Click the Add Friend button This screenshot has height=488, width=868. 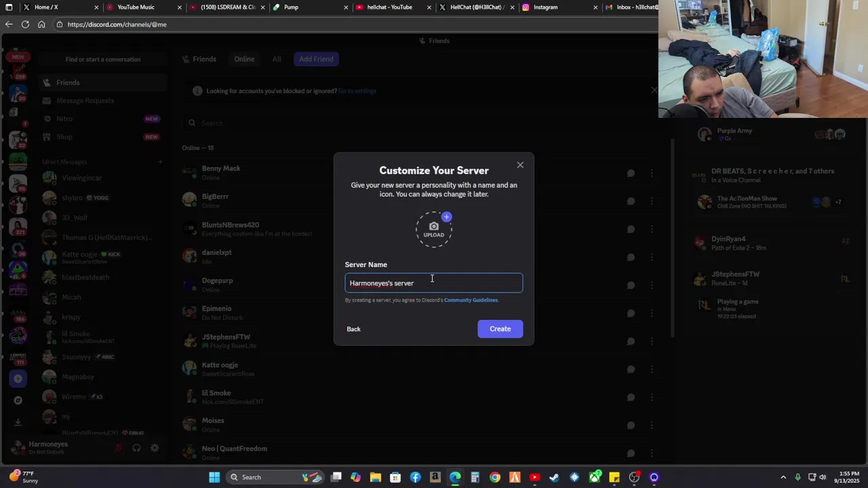316,59
